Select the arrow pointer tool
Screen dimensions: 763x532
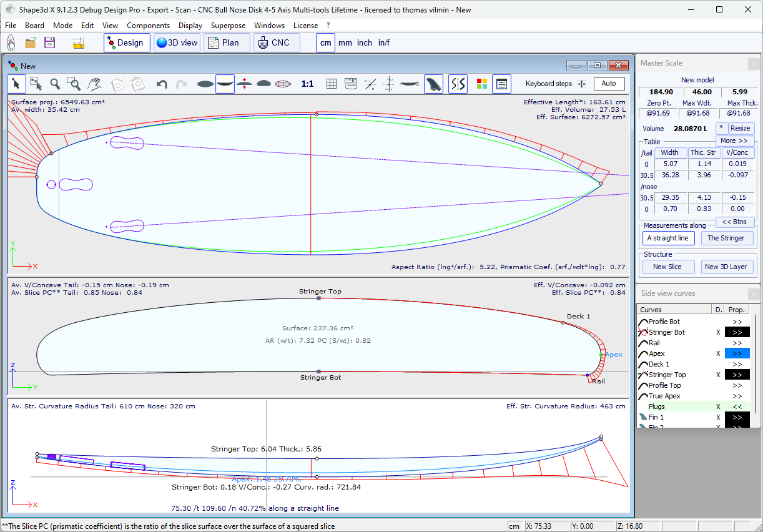(x=16, y=84)
